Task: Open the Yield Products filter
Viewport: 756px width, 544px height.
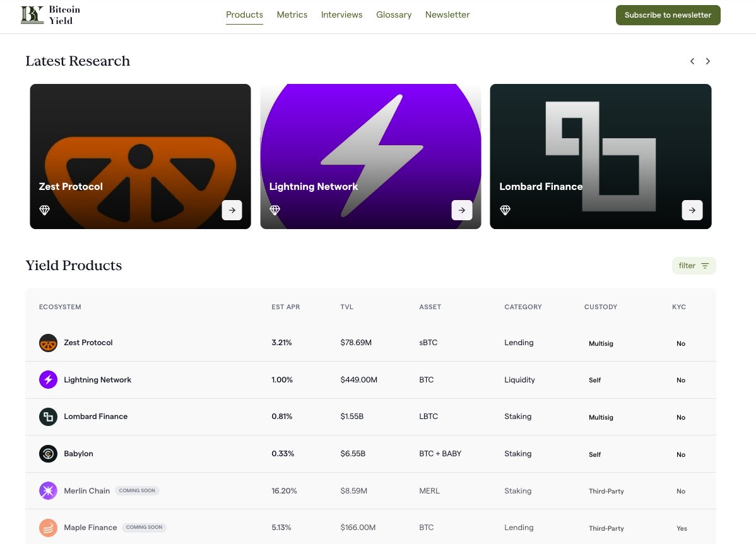Action: pos(694,266)
